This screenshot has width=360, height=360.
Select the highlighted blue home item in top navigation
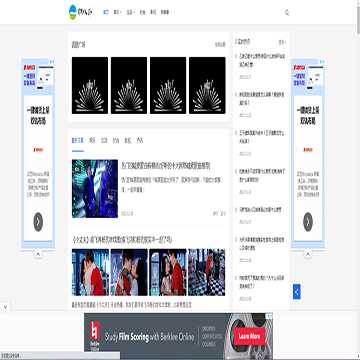pyautogui.click(x=106, y=12)
